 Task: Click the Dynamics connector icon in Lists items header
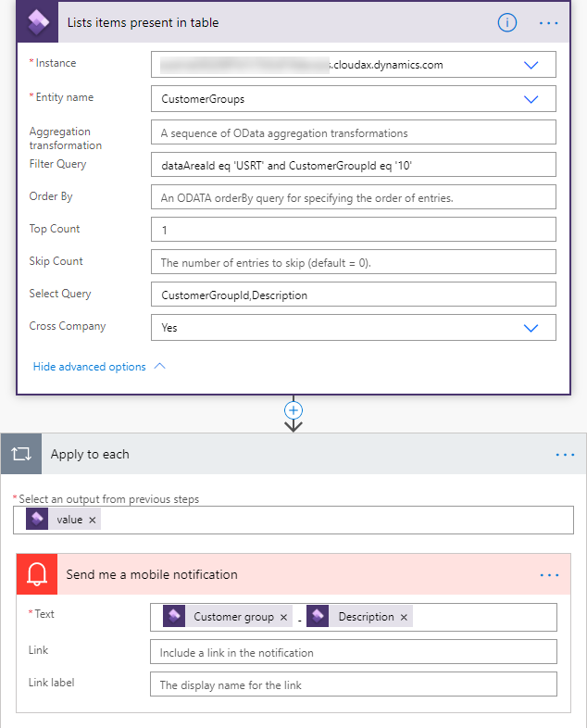(38, 22)
